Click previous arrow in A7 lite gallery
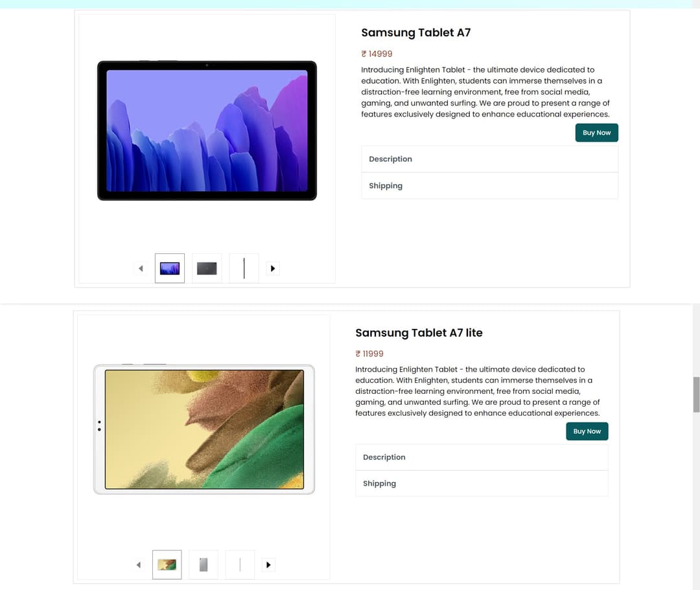 [139, 565]
